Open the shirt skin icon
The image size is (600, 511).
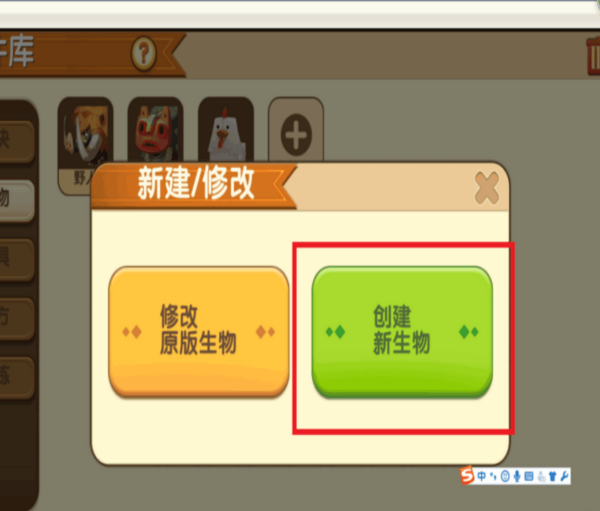click(553, 476)
